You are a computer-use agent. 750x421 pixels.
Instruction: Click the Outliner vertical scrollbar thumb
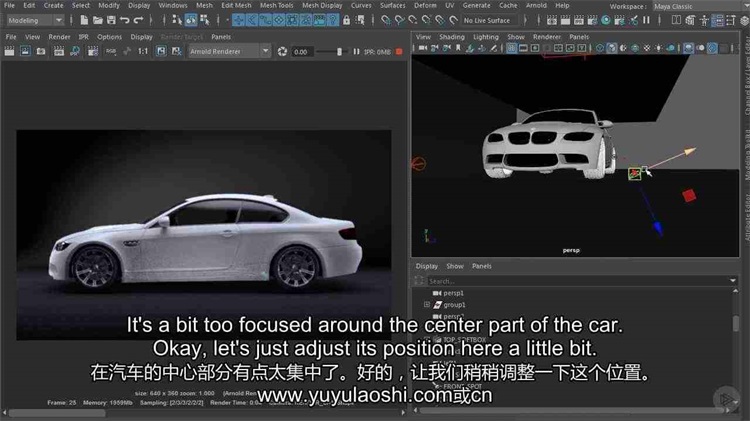click(x=735, y=324)
